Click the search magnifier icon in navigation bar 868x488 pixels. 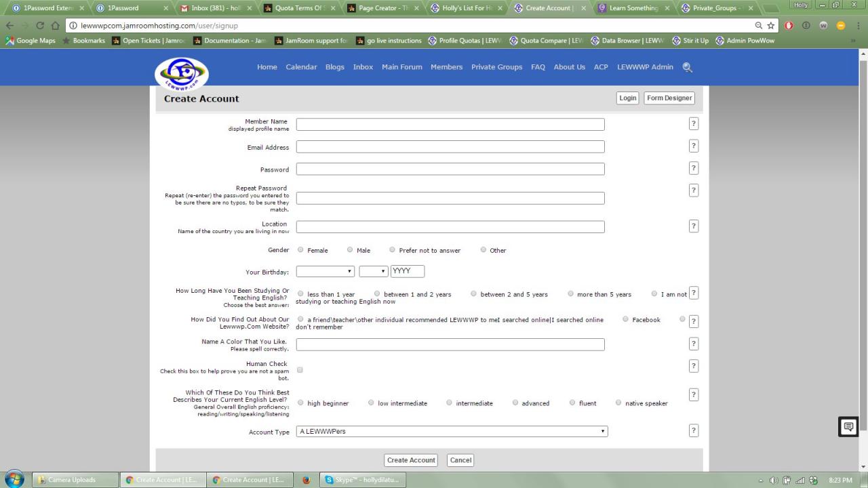(x=687, y=67)
